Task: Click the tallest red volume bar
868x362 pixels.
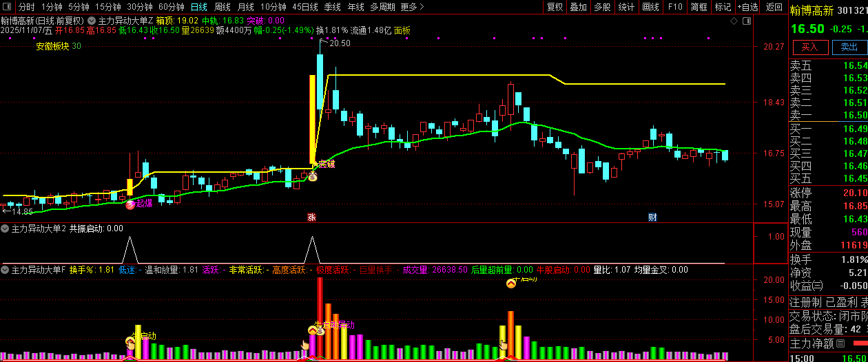Action: (320, 318)
